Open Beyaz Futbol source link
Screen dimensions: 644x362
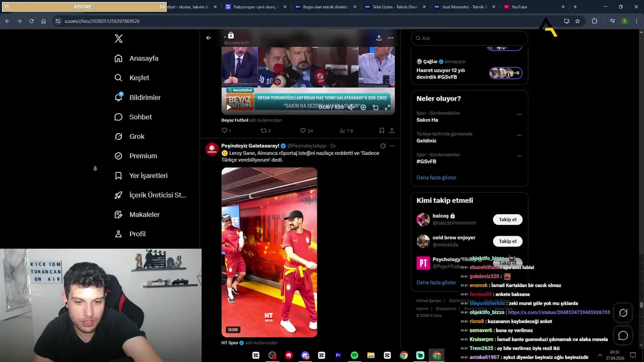tap(235, 120)
